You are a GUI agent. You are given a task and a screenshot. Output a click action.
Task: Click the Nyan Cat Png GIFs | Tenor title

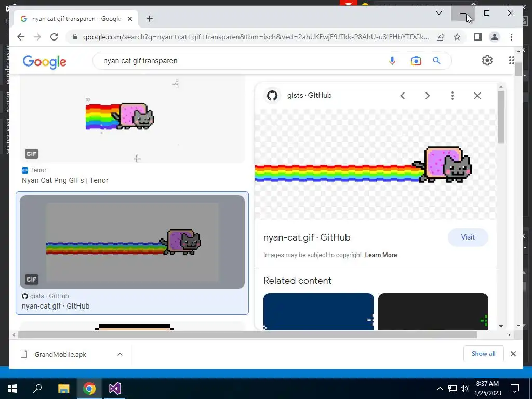(65, 180)
